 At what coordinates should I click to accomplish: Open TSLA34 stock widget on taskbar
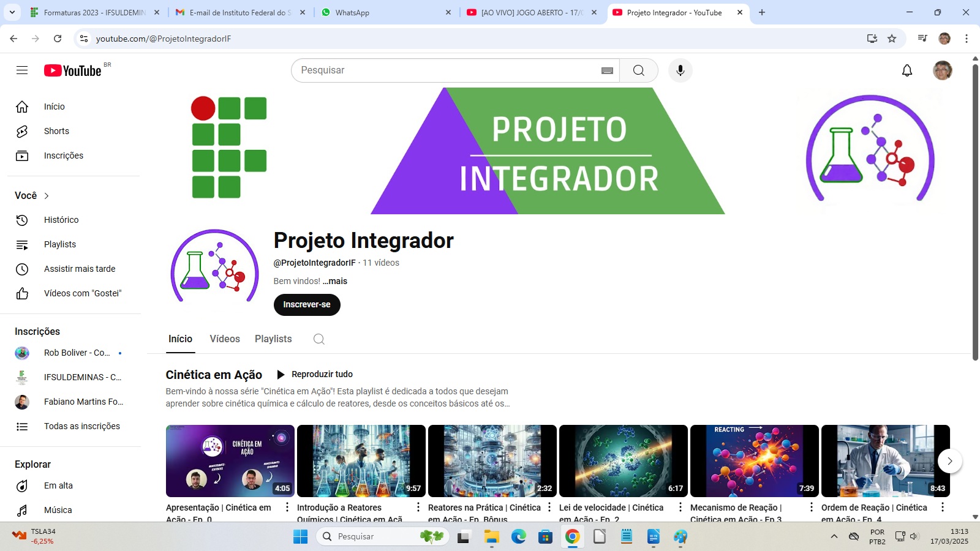[34, 536]
